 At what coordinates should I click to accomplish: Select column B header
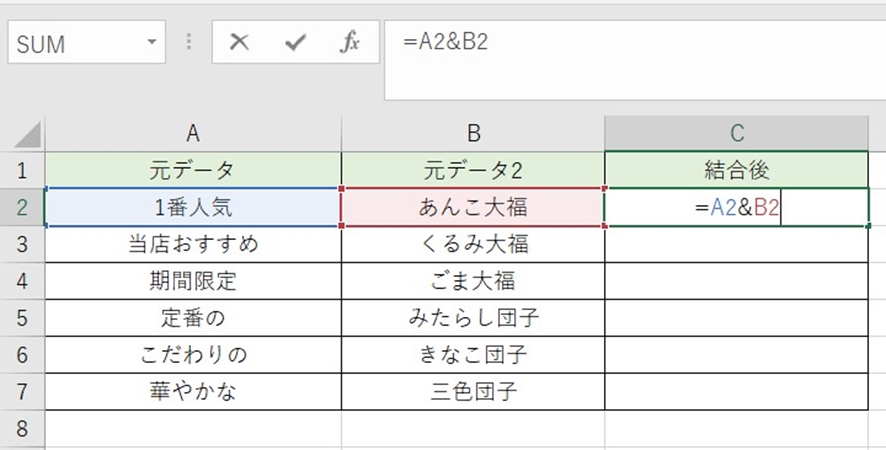pyautogui.click(x=473, y=134)
